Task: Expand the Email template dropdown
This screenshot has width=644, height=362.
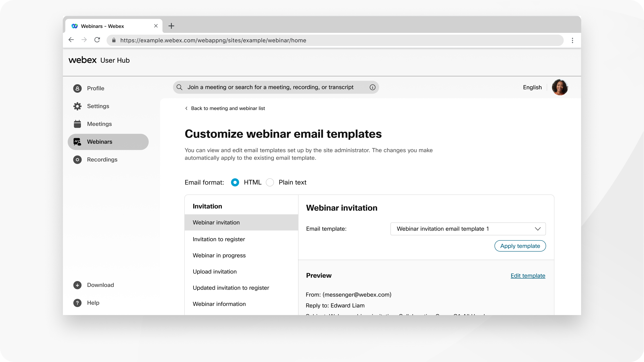Action: [x=468, y=229]
